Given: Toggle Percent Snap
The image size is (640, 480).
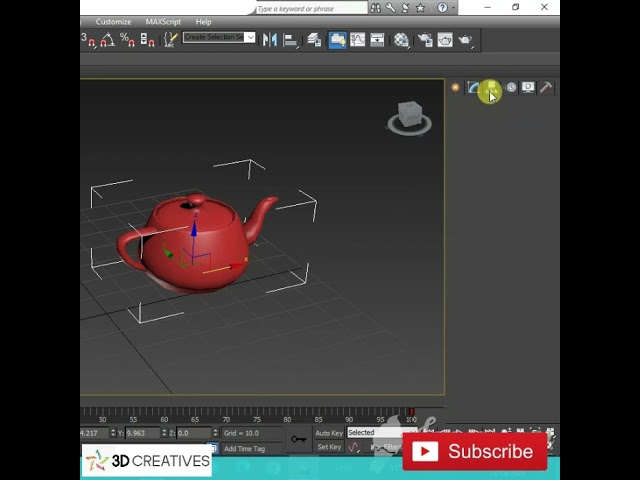Looking at the screenshot, I should click(127, 40).
